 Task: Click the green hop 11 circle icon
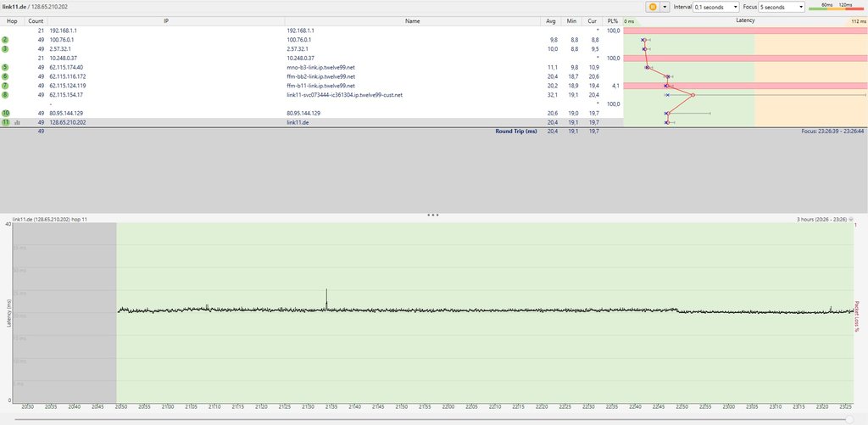pyautogui.click(x=6, y=122)
